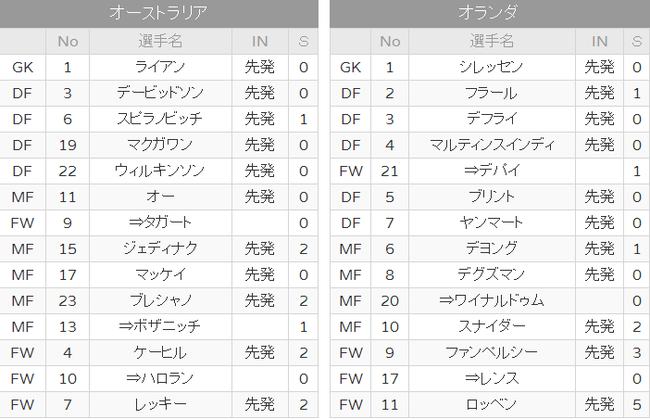Viewport: 650px width, 419px height.
Task: Click on レッキー player name
Action: (160, 404)
